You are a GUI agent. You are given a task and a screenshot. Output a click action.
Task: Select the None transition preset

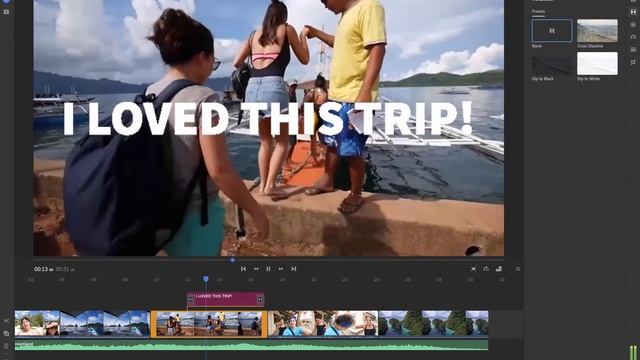pyautogui.click(x=552, y=31)
